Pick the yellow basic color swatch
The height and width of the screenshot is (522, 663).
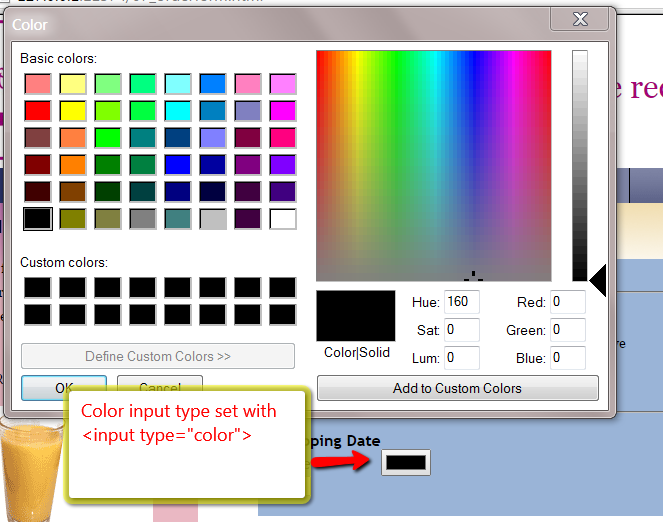click(73, 110)
